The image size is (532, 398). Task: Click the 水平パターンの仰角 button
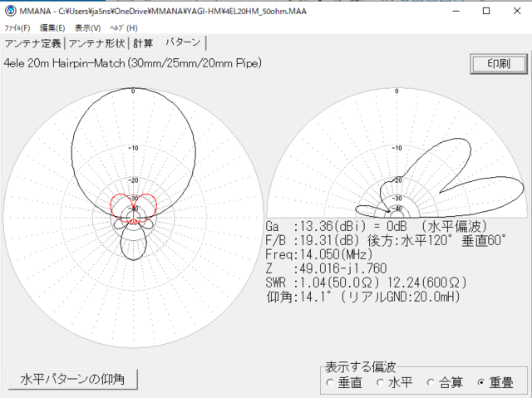72,379
